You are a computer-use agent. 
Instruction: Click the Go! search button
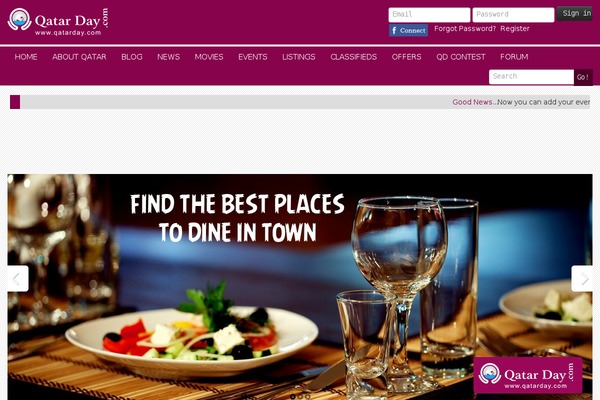pyautogui.click(x=583, y=77)
